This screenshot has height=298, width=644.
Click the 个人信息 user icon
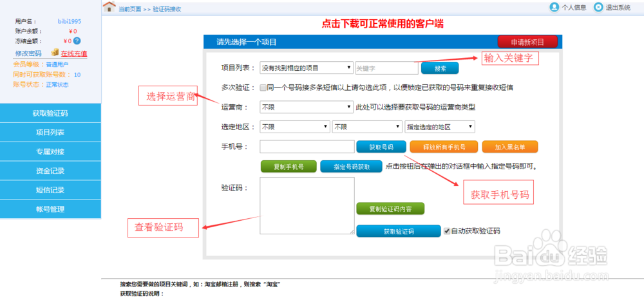pos(554,7)
